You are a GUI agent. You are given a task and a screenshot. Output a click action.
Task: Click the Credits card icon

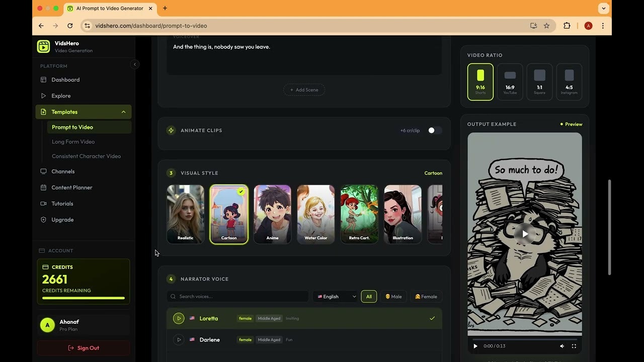[46, 267]
